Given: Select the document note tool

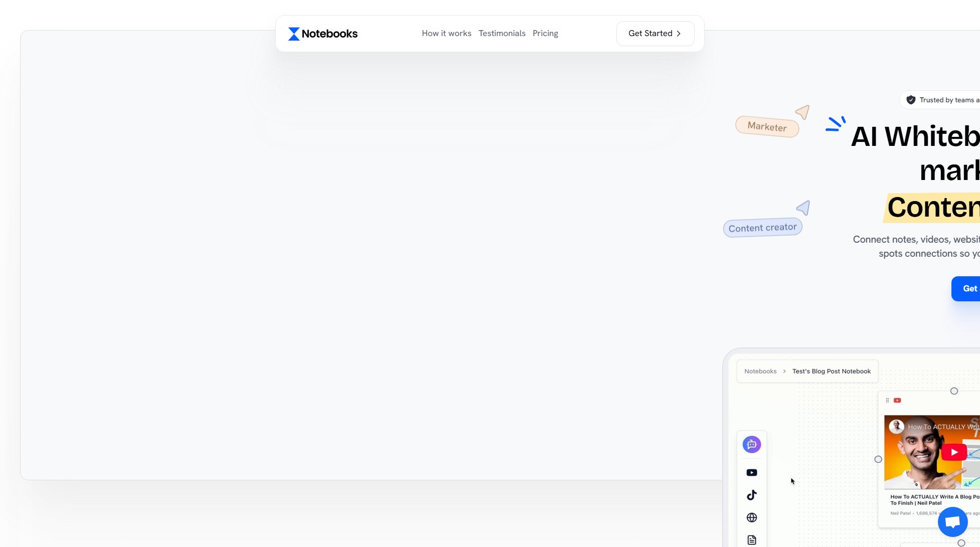Looking at the screenshot, I should (751, 539).
